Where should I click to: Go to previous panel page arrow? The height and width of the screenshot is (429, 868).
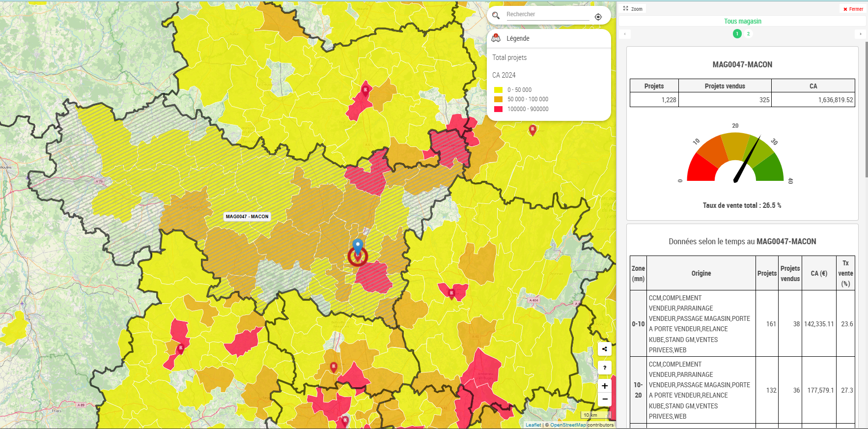624,34
